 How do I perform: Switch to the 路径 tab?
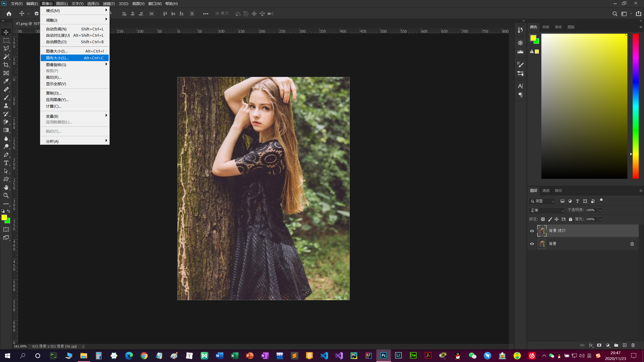coord(558,191)
